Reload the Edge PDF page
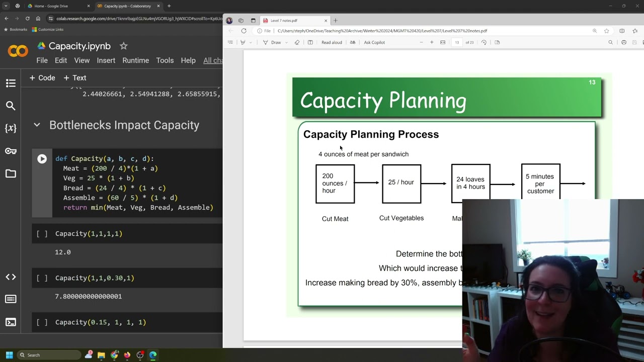This screenshot has height=362, width=644. coord(244,31)
